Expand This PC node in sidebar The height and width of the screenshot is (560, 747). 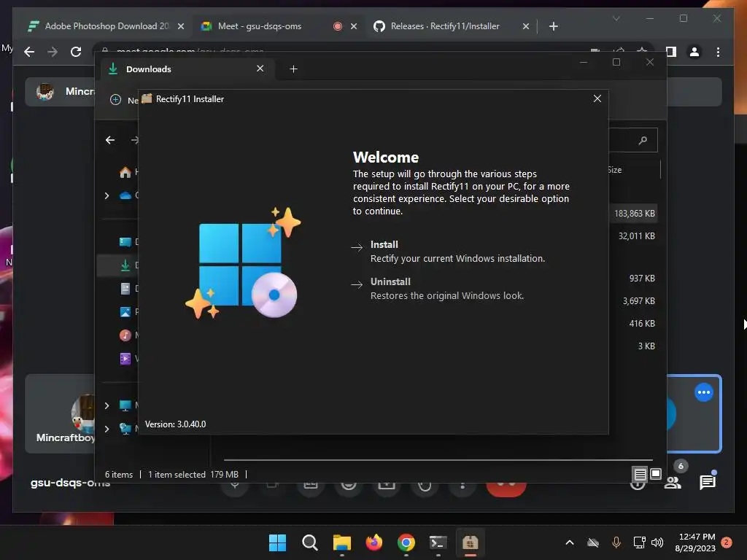point(107,405)
